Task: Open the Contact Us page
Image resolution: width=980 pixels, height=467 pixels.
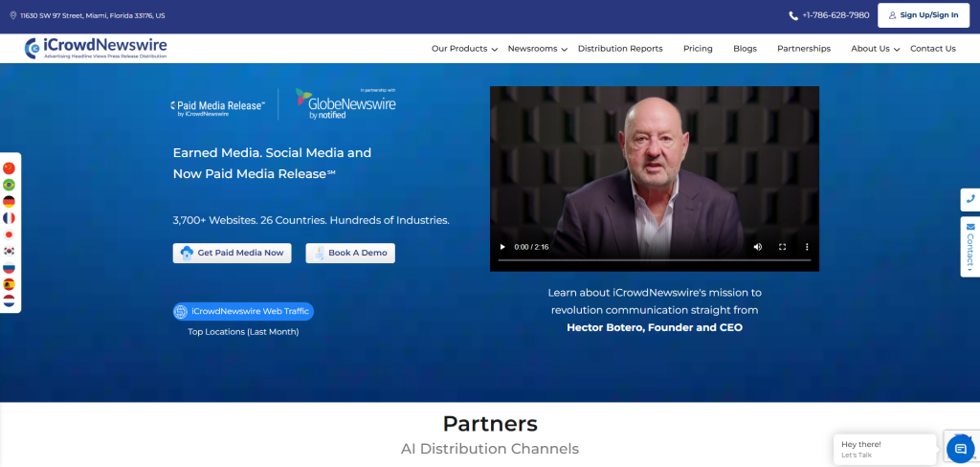Action: (x=932, y=49)
